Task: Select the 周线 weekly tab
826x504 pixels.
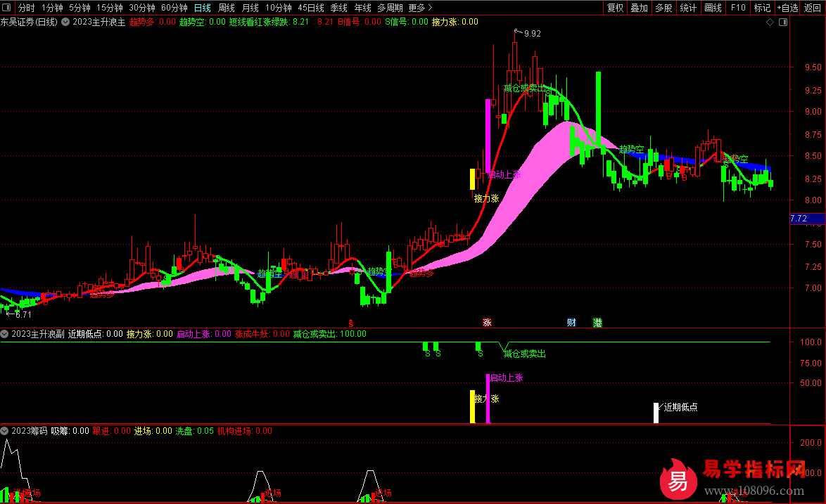Action: click(x=226, y=8)
